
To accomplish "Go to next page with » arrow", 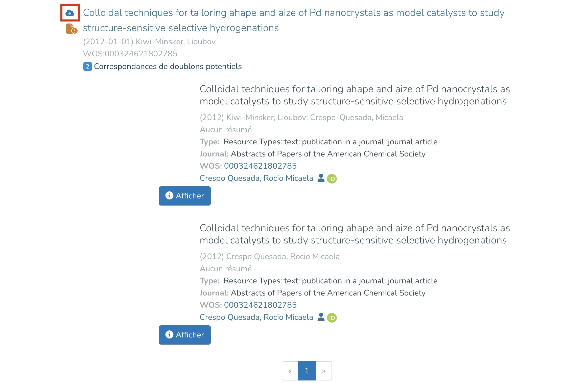I will (x=323, y=371).
